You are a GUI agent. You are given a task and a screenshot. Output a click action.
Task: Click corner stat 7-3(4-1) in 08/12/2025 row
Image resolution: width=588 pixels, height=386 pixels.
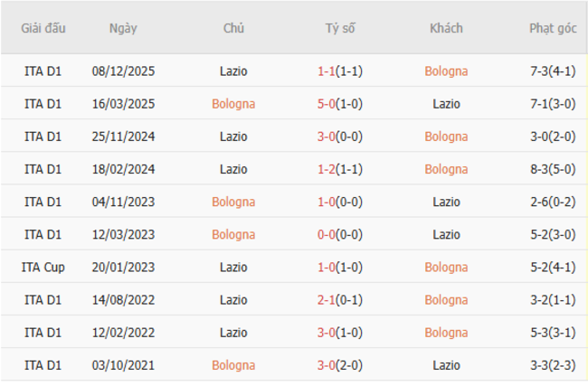coord(553,71)
